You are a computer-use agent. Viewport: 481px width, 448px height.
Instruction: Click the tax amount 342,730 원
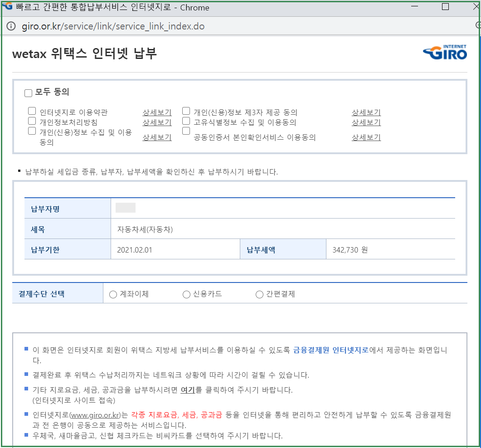point(350,250)
